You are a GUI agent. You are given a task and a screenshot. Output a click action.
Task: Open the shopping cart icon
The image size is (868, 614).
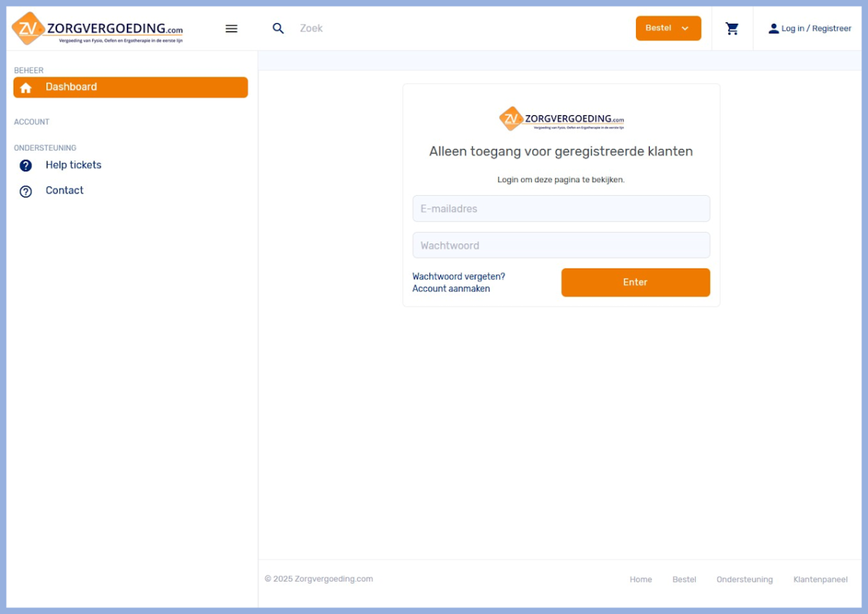point(732,29)
